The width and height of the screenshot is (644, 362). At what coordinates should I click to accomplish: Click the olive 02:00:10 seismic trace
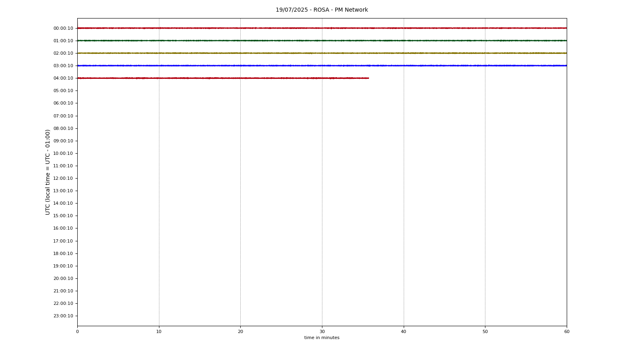(x=322, y=53)
